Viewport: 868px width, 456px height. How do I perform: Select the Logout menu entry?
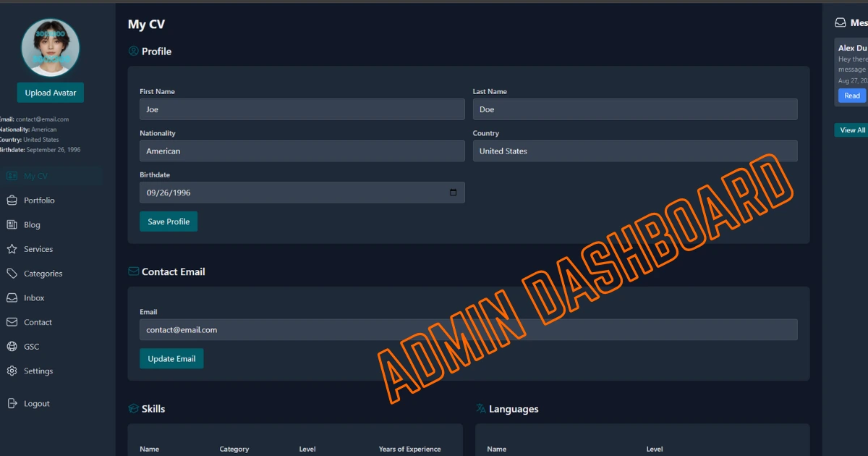(36, 404)
